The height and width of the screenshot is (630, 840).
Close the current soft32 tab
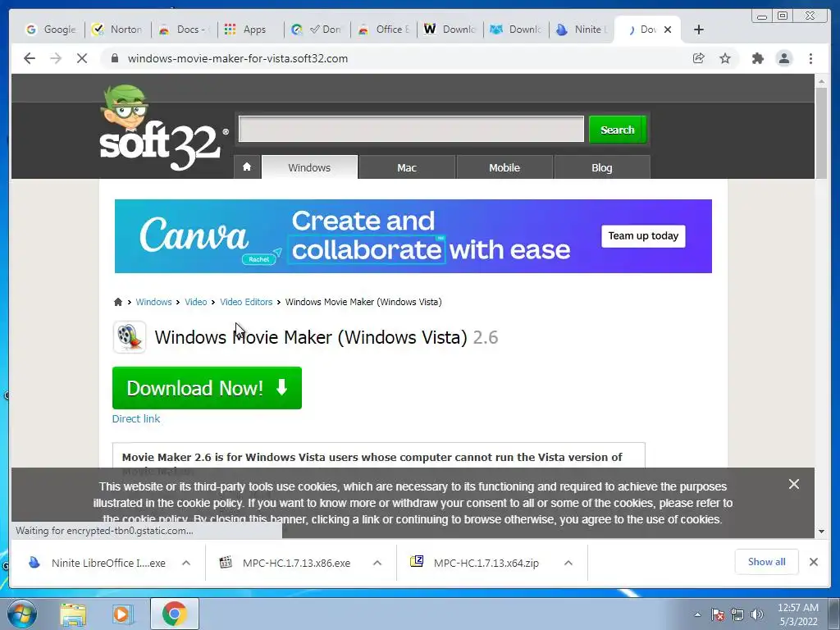point(668,30)
